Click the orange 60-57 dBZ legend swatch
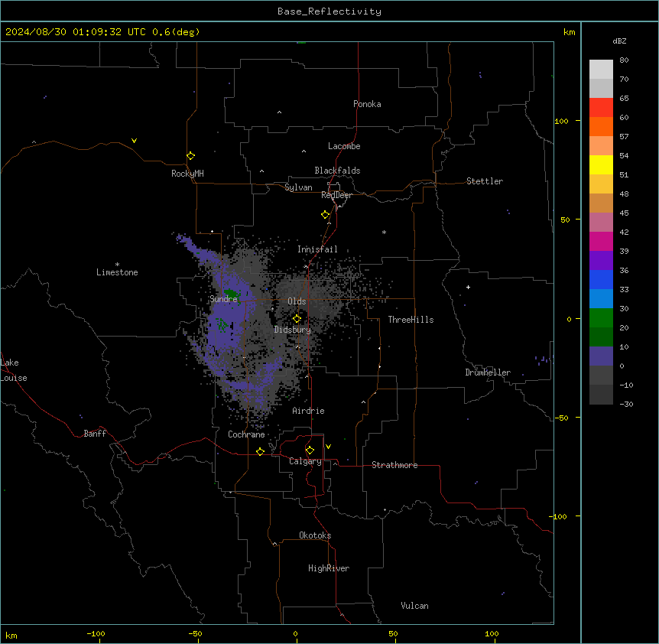This screenshot has height=644, width=659. click(601, 126)
